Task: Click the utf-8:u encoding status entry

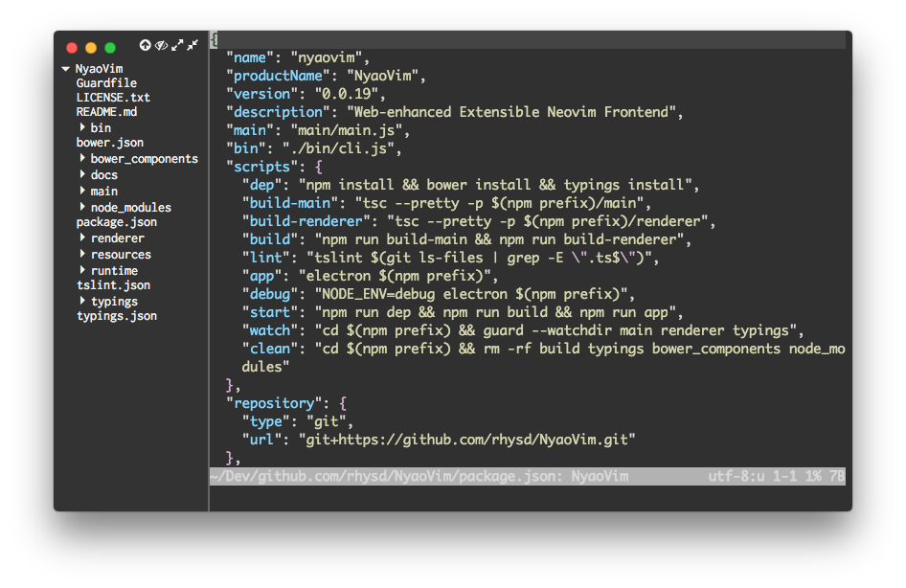Action: [x=736, y=477]
